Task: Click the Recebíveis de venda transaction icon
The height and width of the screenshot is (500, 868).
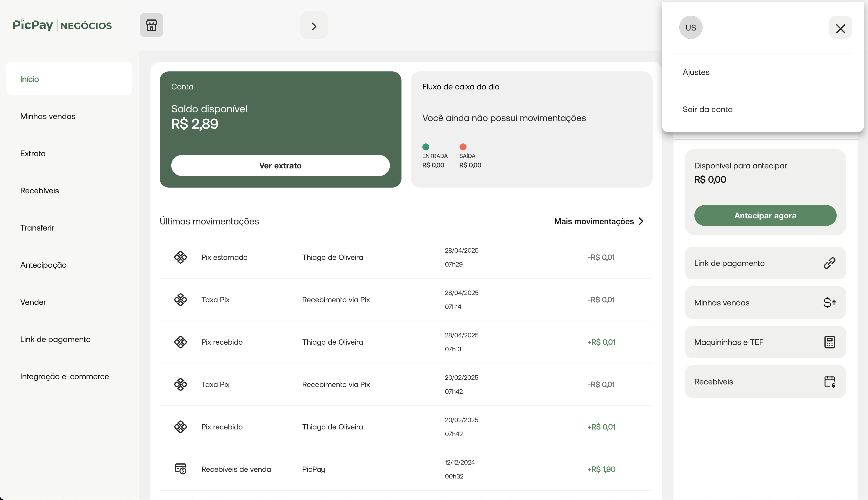Action: point(180,469)
